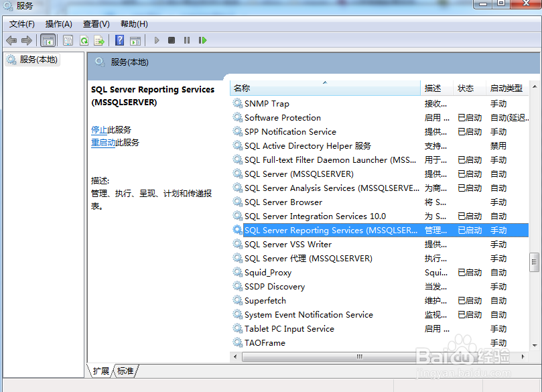Viewport: 542px width, 392px height.
Task: Sort by the 名称 column header
Action: pyautogui.click(x=325, y=88)
